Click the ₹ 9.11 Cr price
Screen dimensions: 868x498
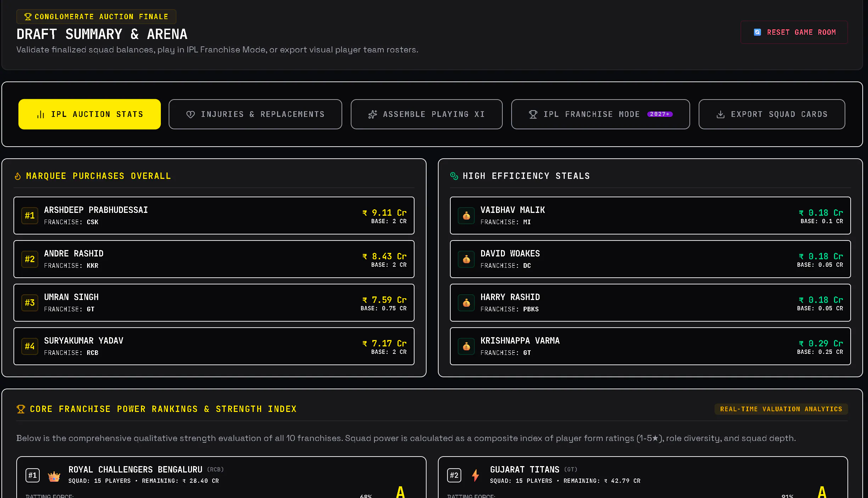click(x=384, y=213)
